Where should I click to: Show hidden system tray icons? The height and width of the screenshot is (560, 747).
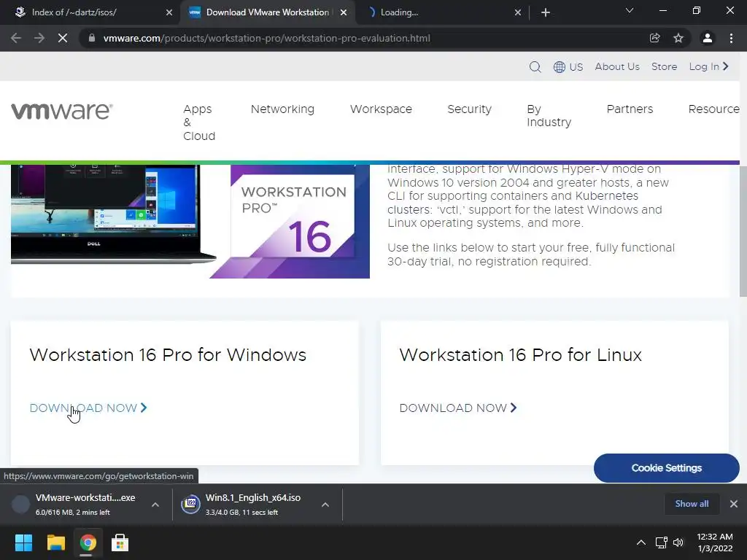click(641, 542)
